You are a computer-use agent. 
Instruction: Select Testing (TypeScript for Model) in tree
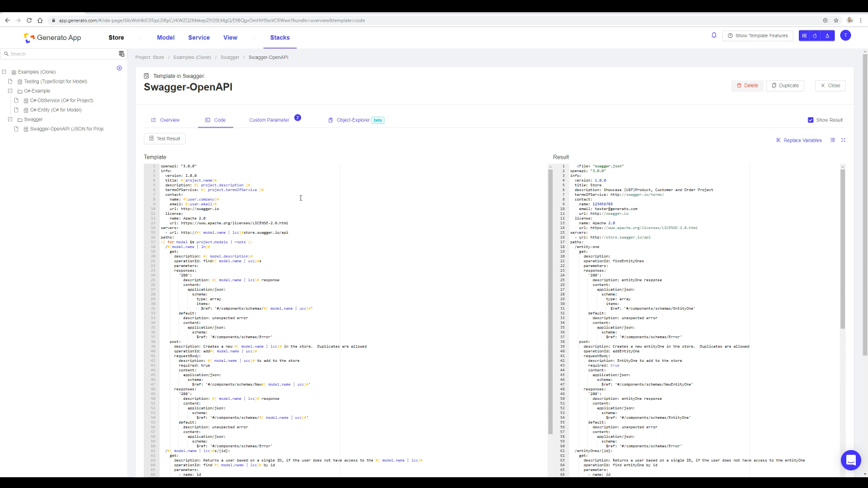[x=56, y=81]
